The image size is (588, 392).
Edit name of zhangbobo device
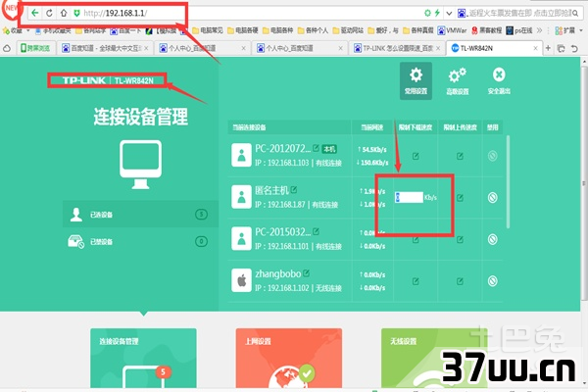(x=306, y=273)
